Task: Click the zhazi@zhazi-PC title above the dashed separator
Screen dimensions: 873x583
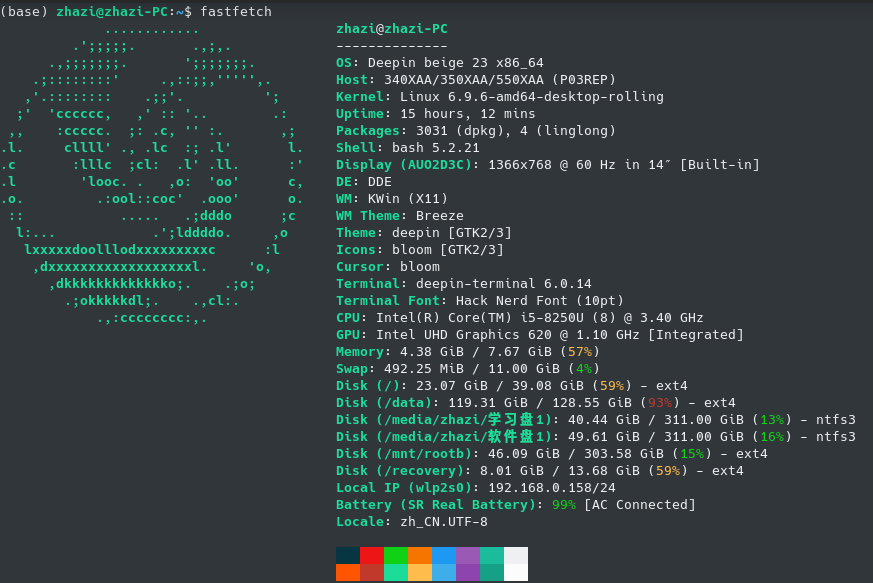Action: (x=392, y=28)
